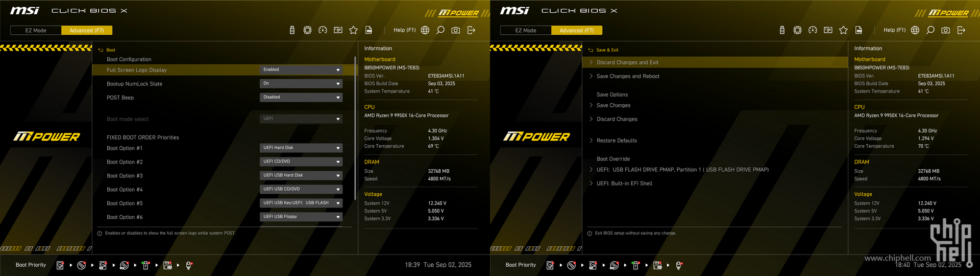This screenshot has height=276, width=980.
Task: Click camera screenshot icon in right screen
Action: (946, 30)
